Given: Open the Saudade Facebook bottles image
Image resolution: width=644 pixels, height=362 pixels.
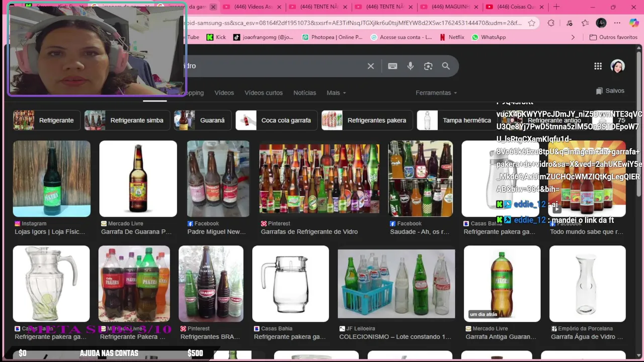Looking at the screenshot, I should (420, 178).
